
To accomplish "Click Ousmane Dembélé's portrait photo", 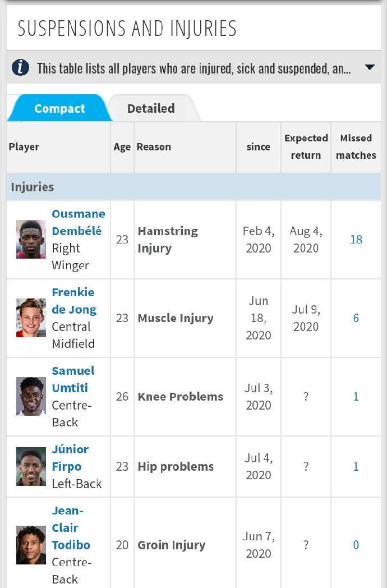I will (x=31, y=240).
